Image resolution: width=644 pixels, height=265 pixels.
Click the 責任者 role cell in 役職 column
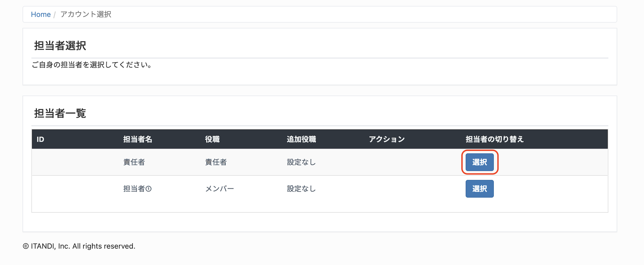coord(216,162)
